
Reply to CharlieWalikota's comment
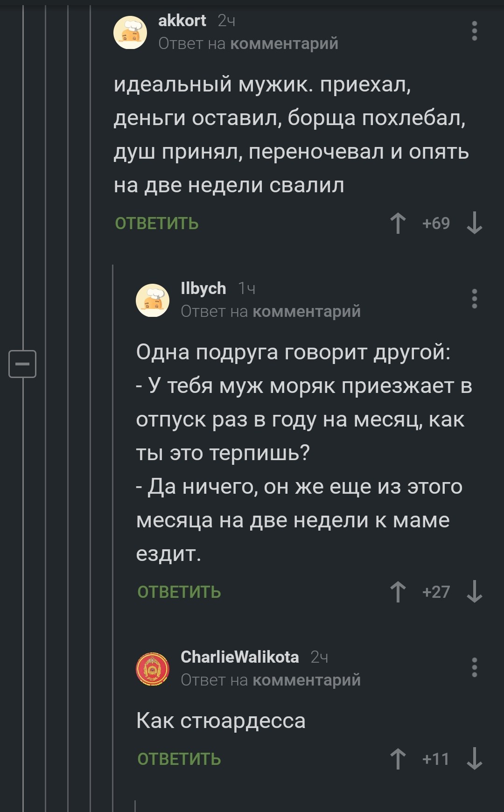(x=179, y=759)
